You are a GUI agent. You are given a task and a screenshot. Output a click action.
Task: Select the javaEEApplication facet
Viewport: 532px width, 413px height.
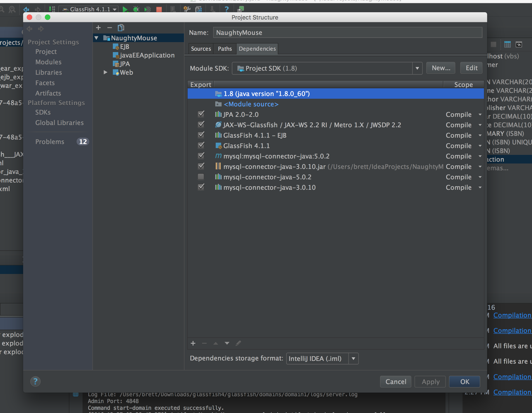click(144, 55)
